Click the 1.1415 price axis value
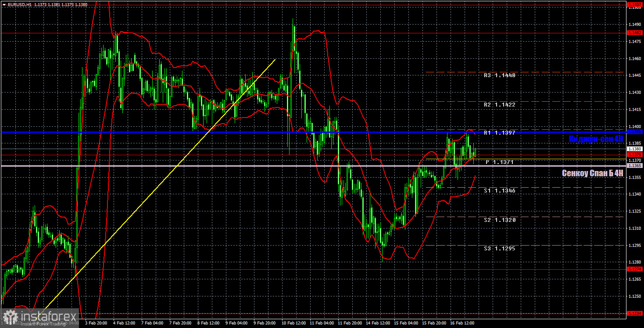Image resolution: width=644 pixels, height=328 pixels. tap(634, 109)
